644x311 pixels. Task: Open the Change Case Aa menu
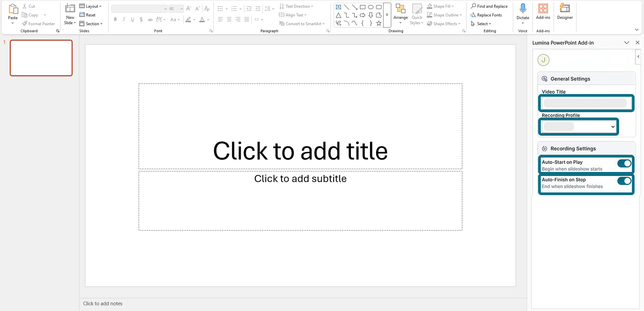point(175,19)
